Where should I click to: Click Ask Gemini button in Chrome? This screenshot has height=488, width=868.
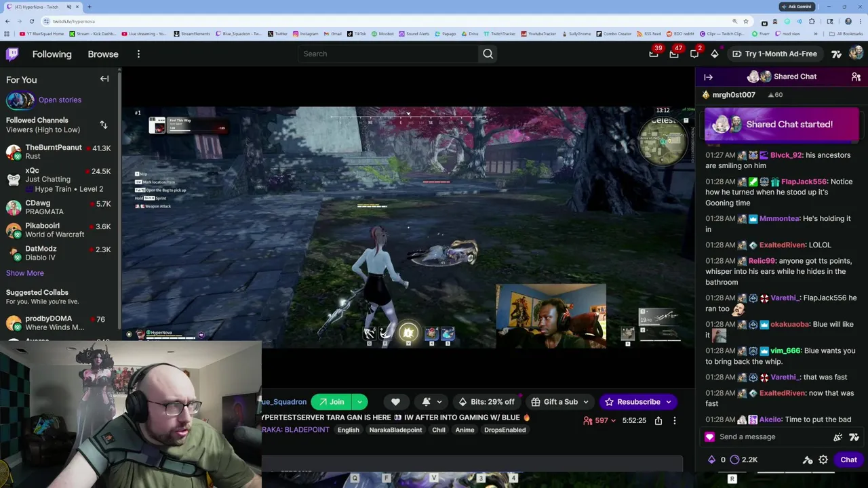[x=796, y=7]
